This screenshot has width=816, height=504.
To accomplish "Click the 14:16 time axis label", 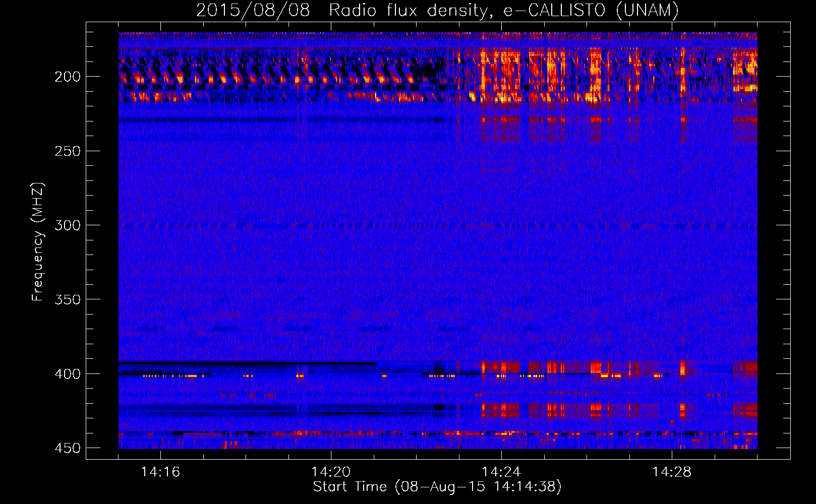I will pos(160,472).
